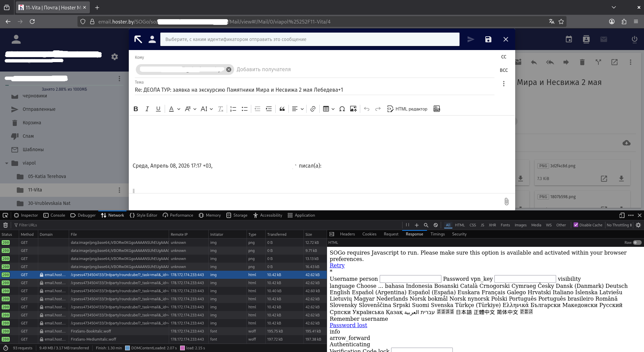
Task: Click the insert image icon
Action: (x=353, y=109)
